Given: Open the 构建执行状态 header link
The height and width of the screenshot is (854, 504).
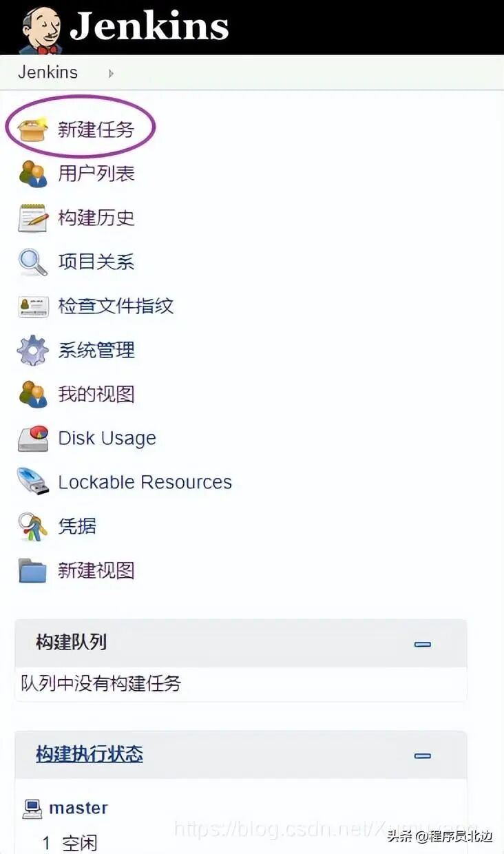Looking at the screenshot, I should coord(90,754).
